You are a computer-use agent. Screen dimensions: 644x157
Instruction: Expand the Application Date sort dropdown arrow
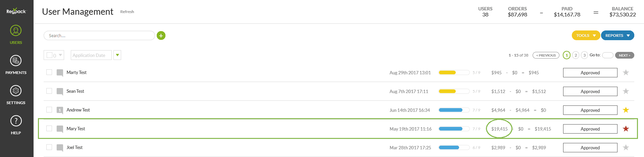[117, 55]
